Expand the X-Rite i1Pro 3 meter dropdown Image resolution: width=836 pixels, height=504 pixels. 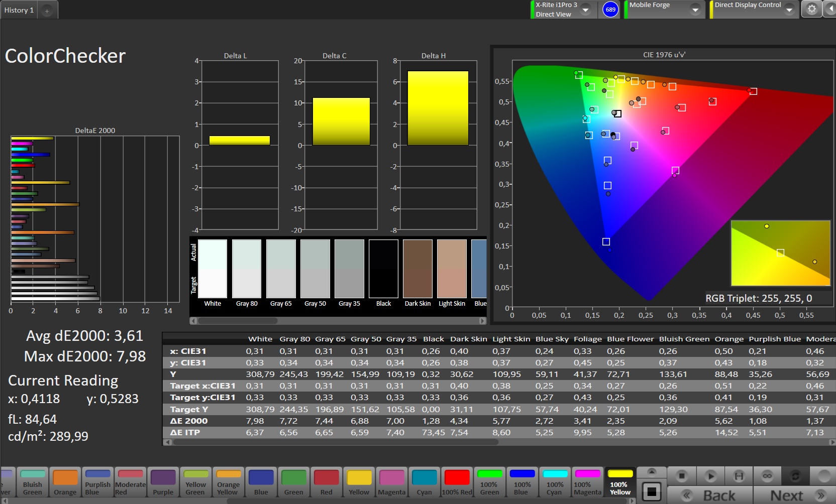[586, 10]
